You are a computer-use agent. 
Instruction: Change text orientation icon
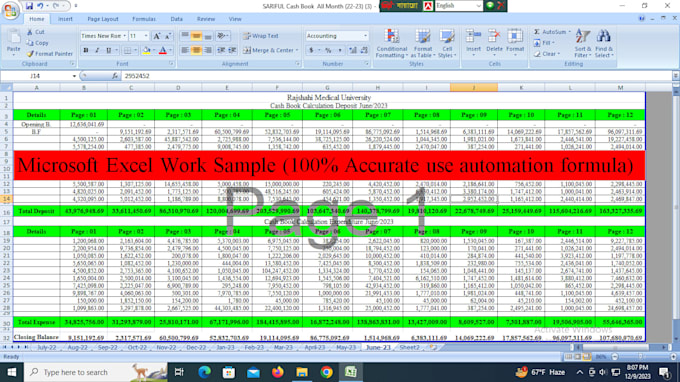point(222,36)
